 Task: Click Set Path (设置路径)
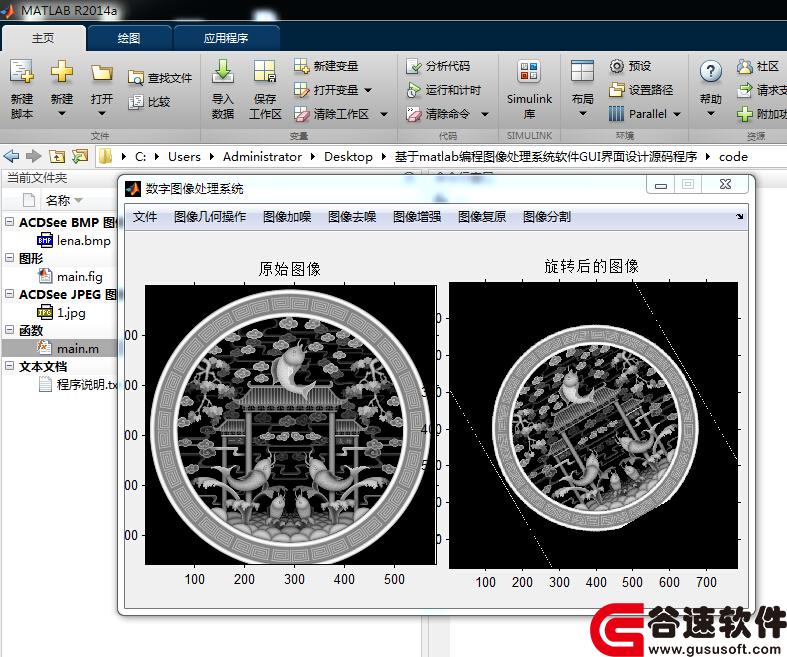point(641,90)
